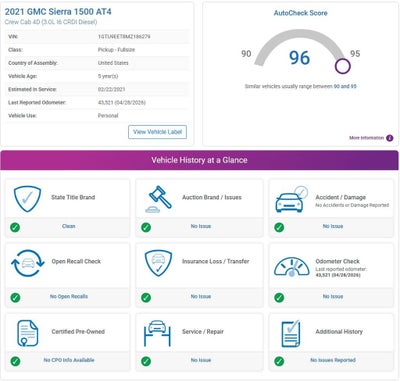Click the 90 and 95 range text
The height and width of the screenshot is (382, 400).
coord(345,86)
